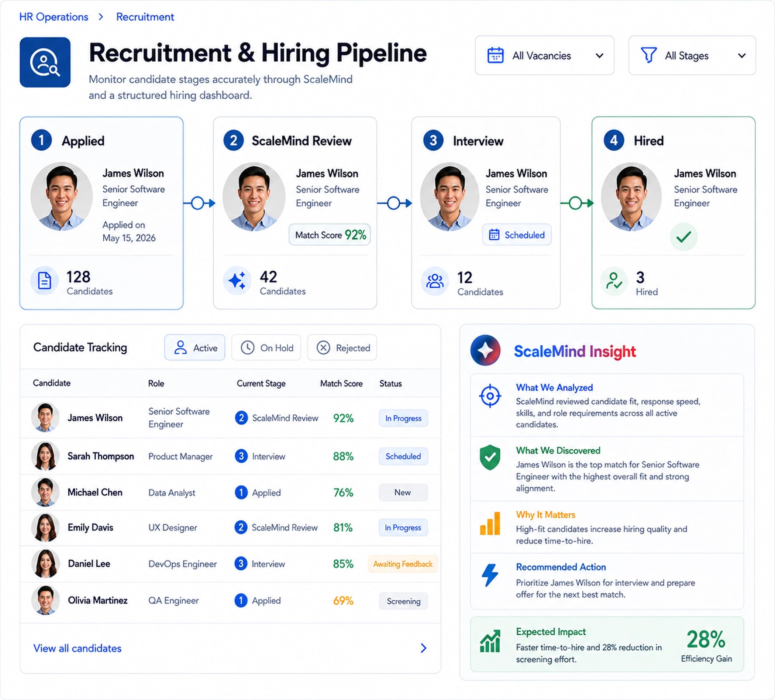Image resolution: width=775 pixels, height=700 pixels.
Task: Click the 69% match score for Olivia Martinez
Action: (x=343, y=601)
